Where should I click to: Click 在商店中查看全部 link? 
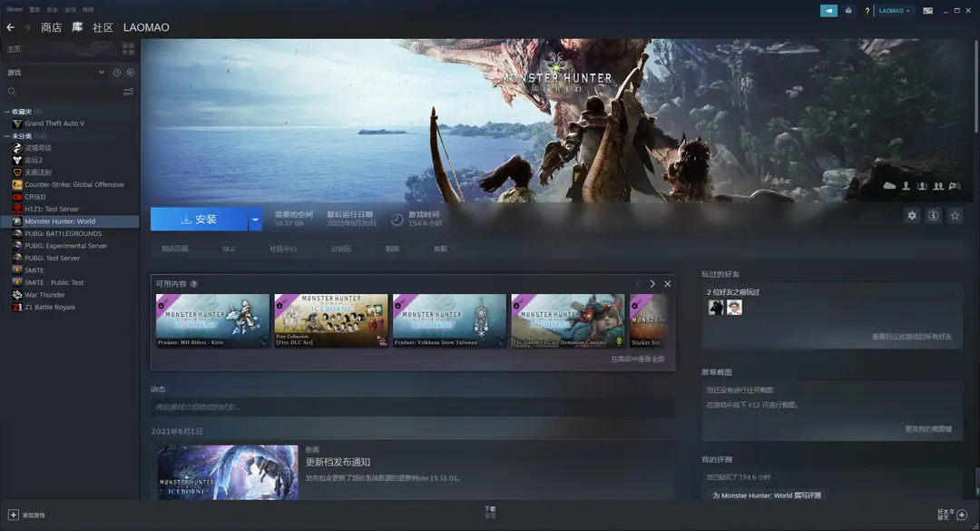[638, 359]
